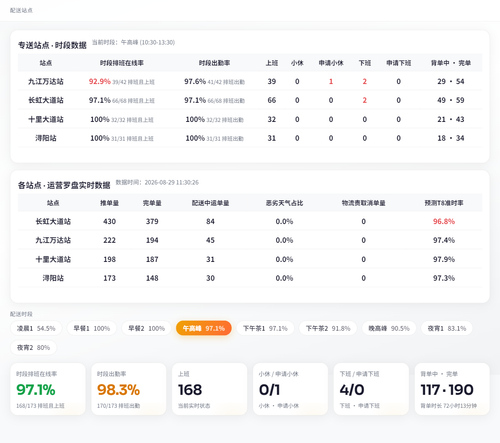Screen dimensions: 500x443
Task: Choose the 下午茶1 97.1% period
Action: click(x=265, y=328)
